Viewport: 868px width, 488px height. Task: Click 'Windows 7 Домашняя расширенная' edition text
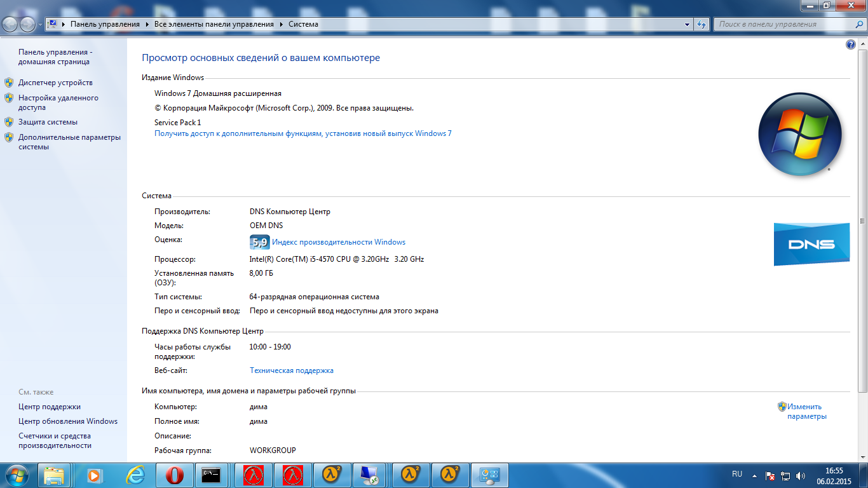click(x=218, y=93)
